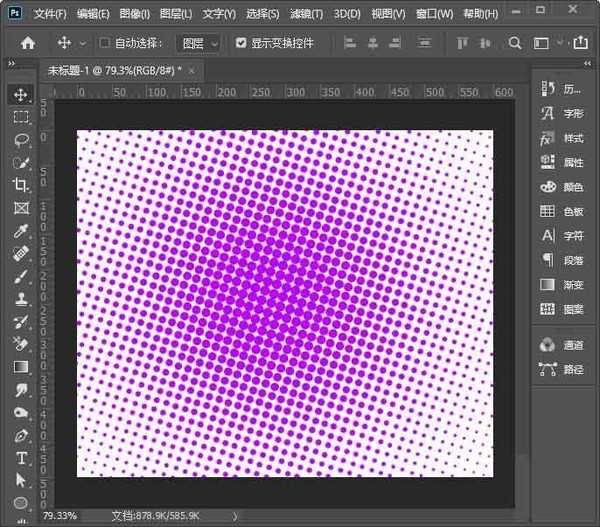This screenshot has height=527, width=600.
Task: Select the Lasso tool
Action: tap(21, 139)
